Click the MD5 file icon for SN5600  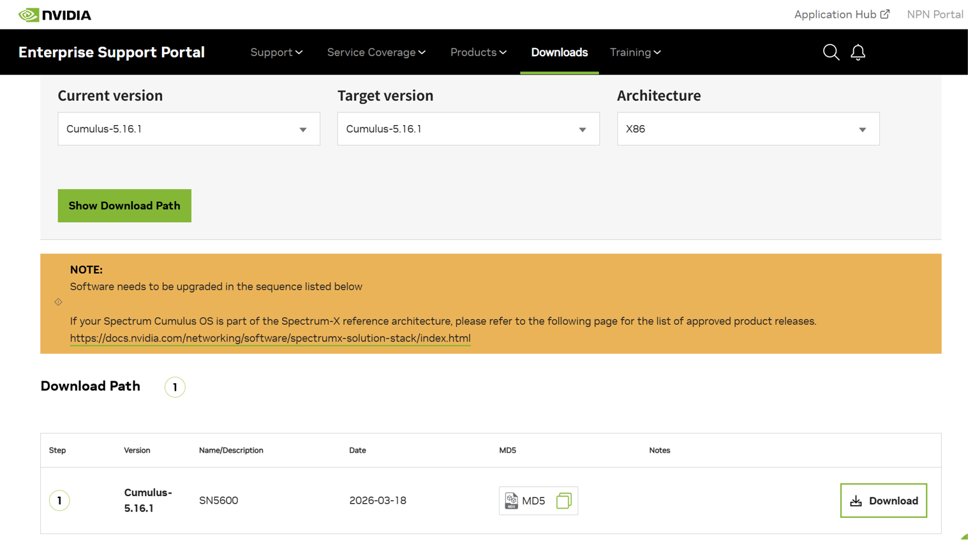(511, 501)
